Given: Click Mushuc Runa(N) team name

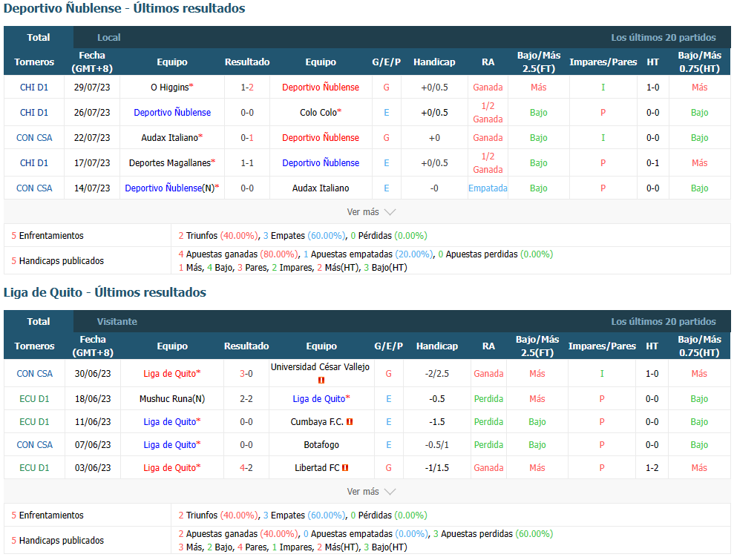Looking at the screenshot, I should pyautogui.click(x=172, y=399).
